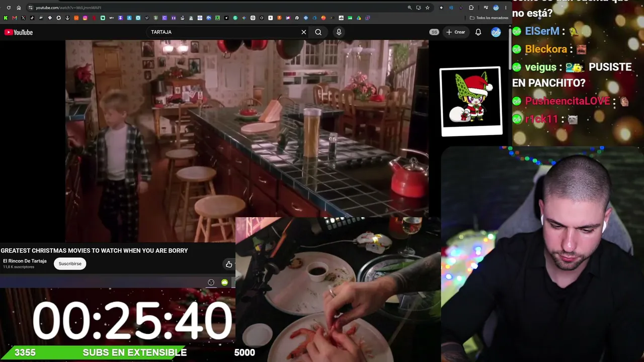Open the Instagram bookmark

(x=85, y=18)
